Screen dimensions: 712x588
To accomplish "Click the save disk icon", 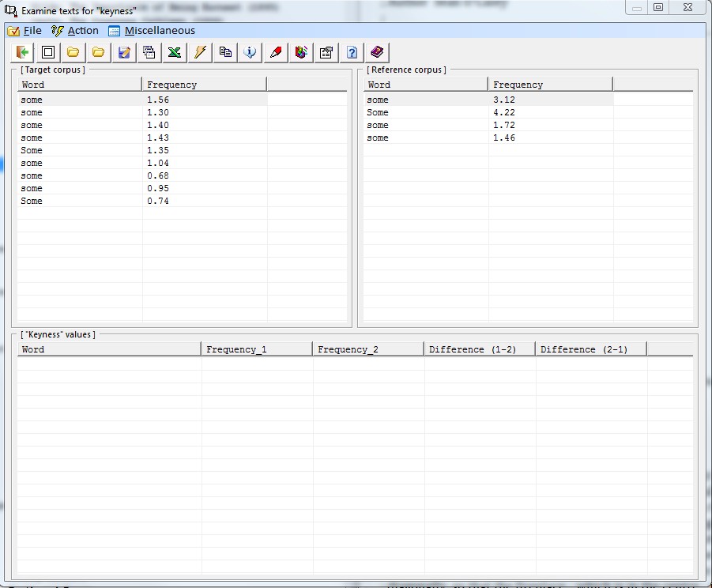I will pyautogui.click(x=124, y=52).
